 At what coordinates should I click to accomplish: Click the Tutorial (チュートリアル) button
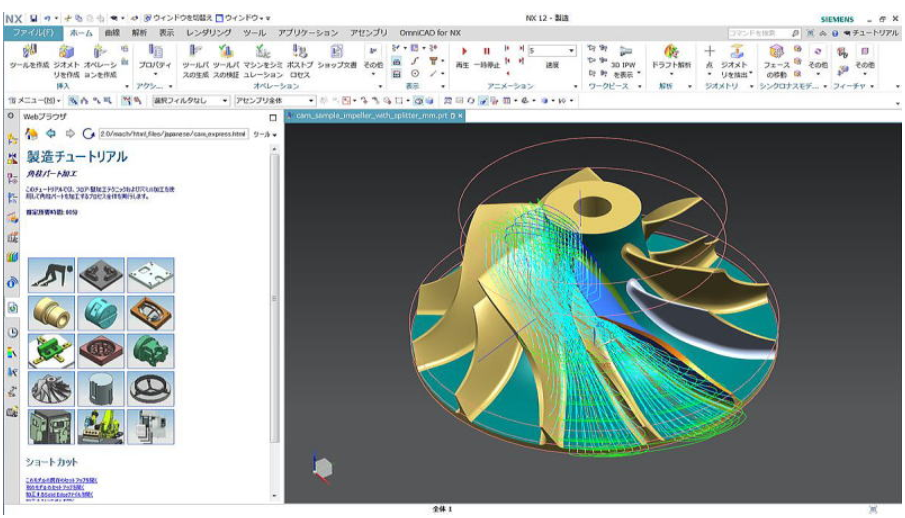[872, 33]
